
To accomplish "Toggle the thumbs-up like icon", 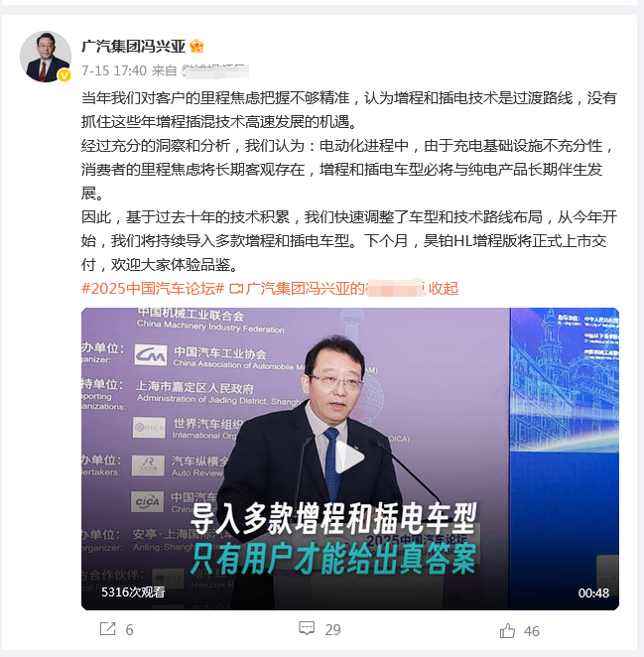I will tap(507, 630).
